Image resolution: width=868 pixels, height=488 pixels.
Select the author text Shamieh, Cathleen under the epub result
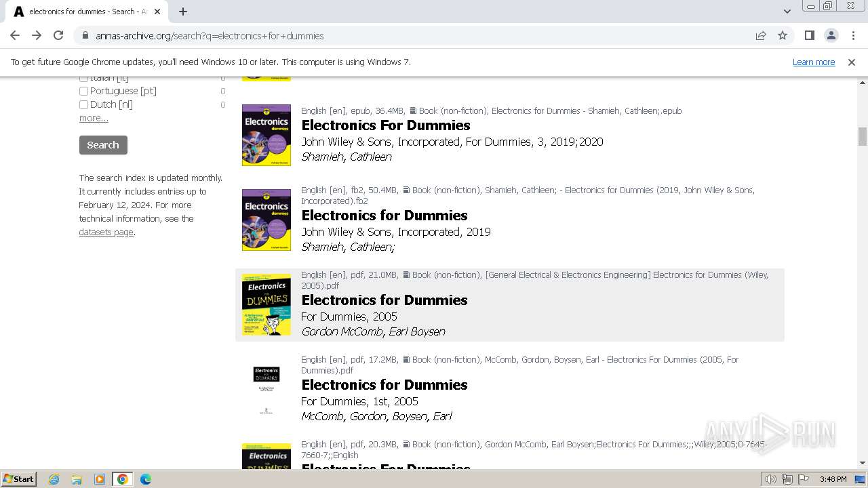[347, 157]
